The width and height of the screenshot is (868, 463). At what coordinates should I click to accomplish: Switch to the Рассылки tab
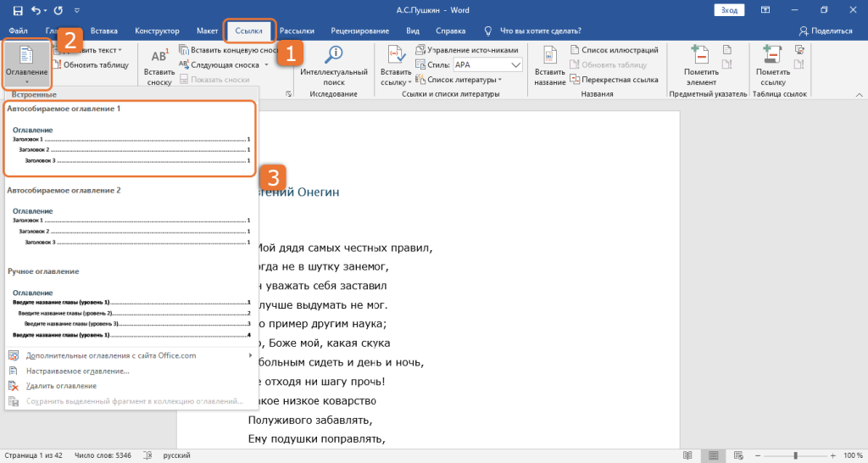point(297,31)
